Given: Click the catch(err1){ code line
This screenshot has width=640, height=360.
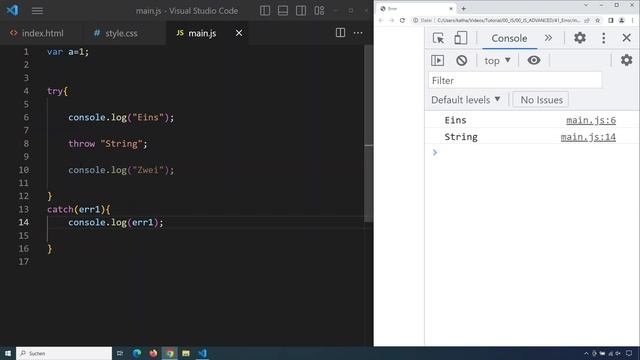Looking at the screenshot, I should click(78, 209).
